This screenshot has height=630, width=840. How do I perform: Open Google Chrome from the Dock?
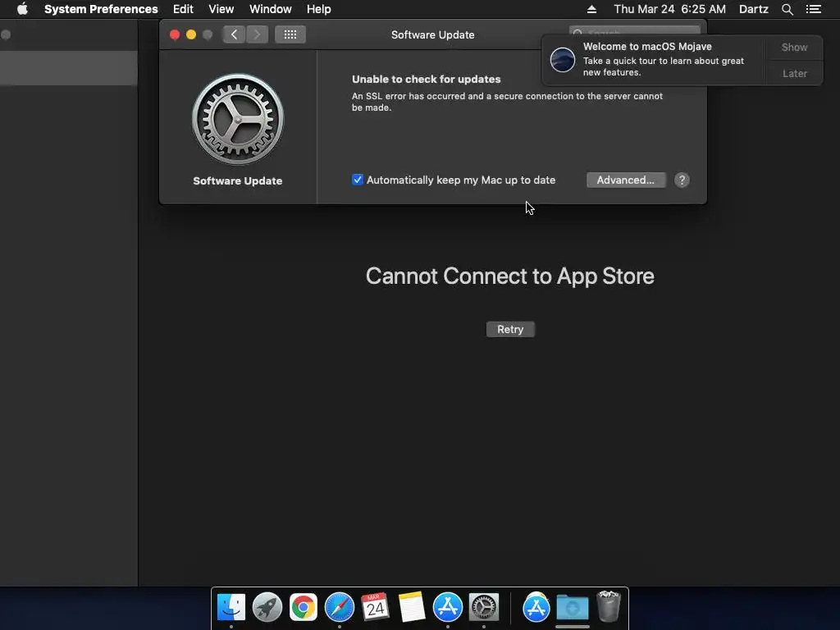[304, 607]
